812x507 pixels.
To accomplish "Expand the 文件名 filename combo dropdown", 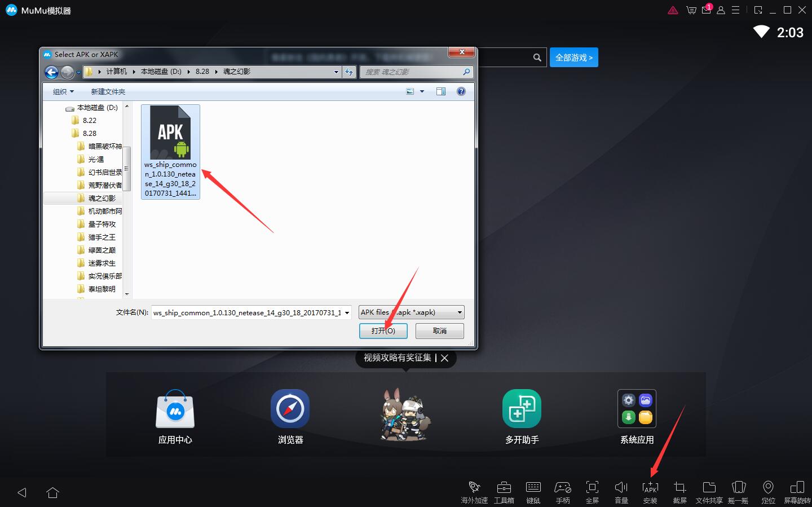I will point(347,312).
